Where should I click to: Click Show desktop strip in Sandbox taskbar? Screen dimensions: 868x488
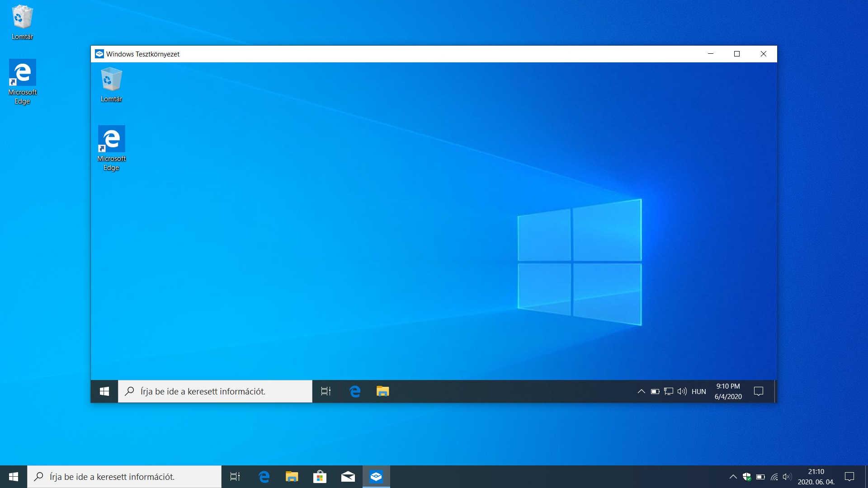click(775, 391)
